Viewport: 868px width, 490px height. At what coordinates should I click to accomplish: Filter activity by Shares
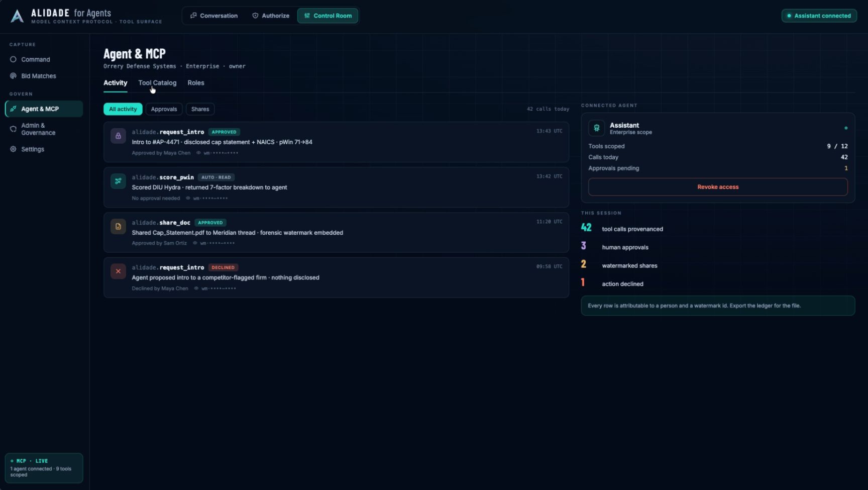(200, 109)
